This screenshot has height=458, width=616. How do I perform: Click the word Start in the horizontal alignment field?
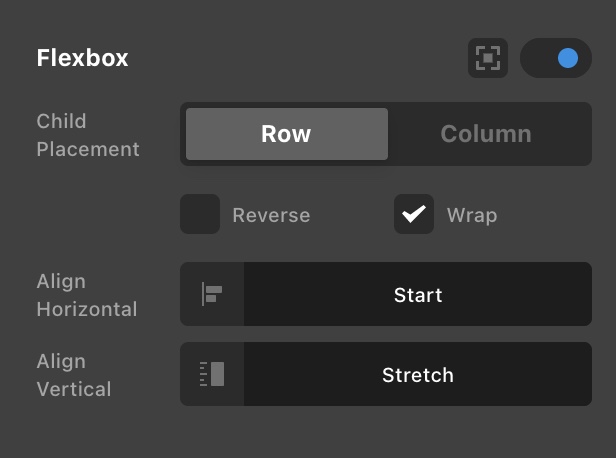tap(418, 295)
